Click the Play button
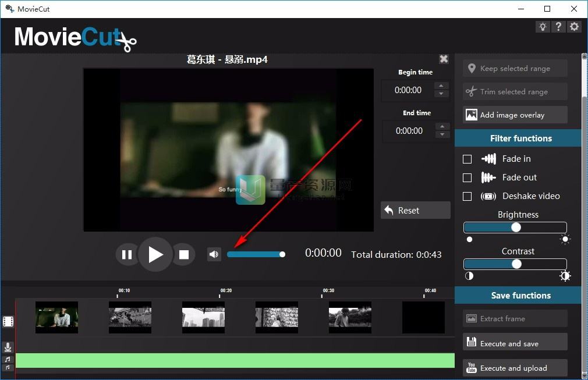Image resolution: width=588 pixels, height=380 pixels. [155, 254]
